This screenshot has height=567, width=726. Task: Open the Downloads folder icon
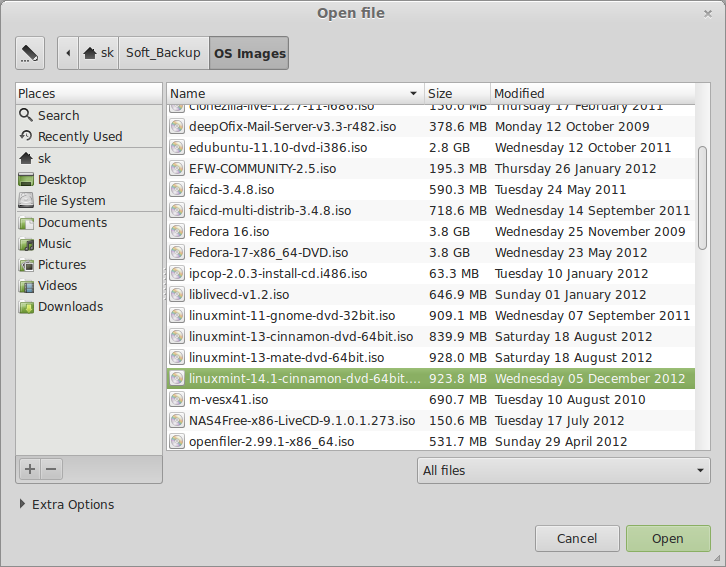tap(26, 306)
